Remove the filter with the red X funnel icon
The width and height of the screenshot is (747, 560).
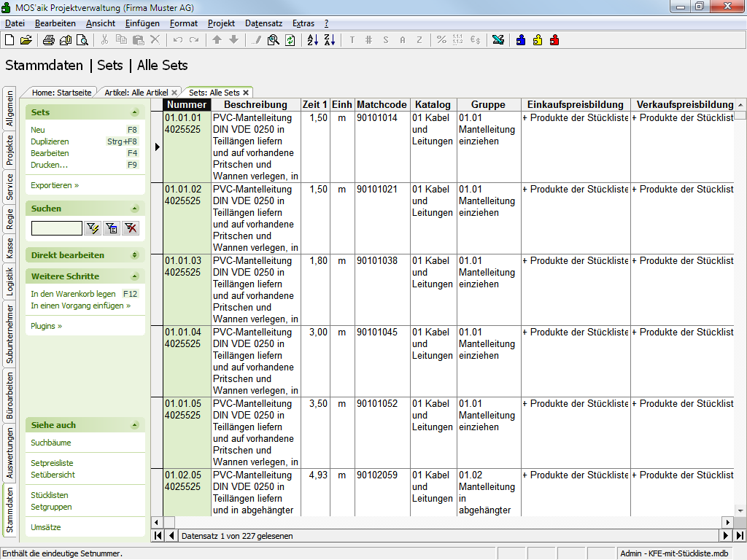131,228
